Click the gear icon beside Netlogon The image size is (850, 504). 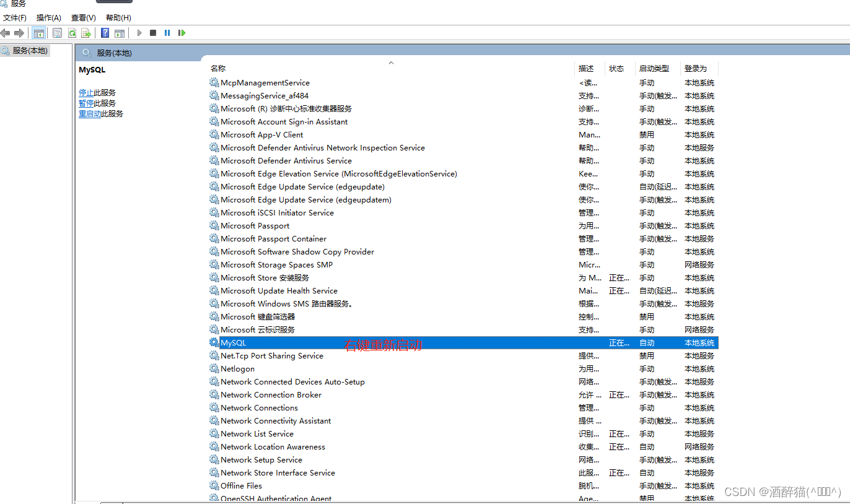pos(214,368)
